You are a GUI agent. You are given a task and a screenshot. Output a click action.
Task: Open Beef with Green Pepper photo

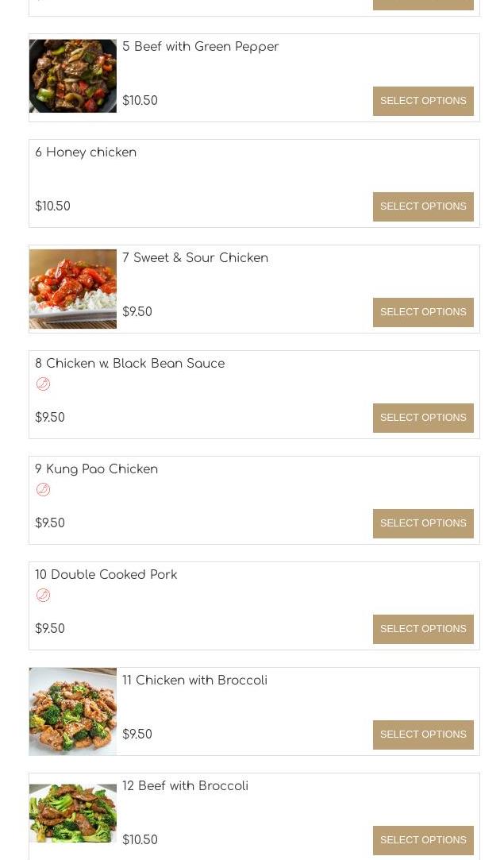(73, 76)
